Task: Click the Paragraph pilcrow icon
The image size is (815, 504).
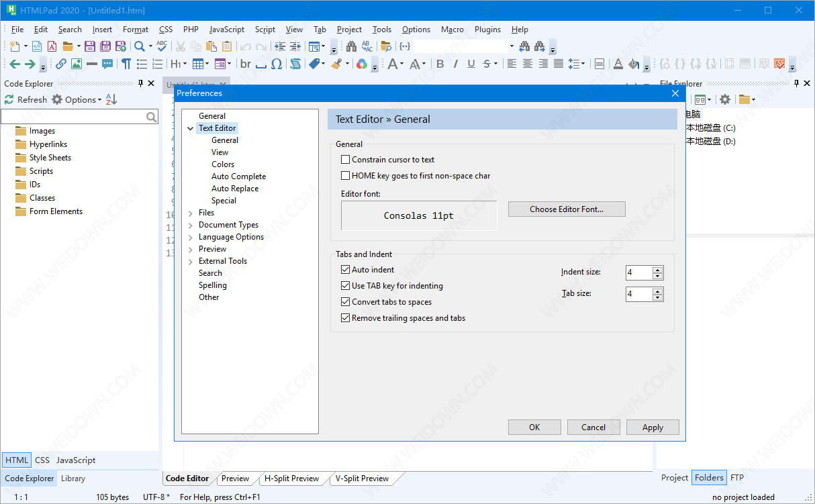Action: [x=126, y=64]
